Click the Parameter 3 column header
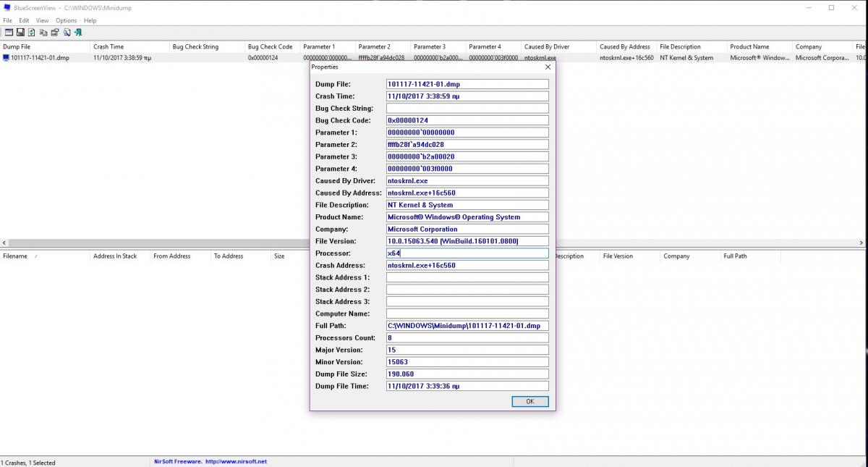The image size is (868, 467). 438,46
